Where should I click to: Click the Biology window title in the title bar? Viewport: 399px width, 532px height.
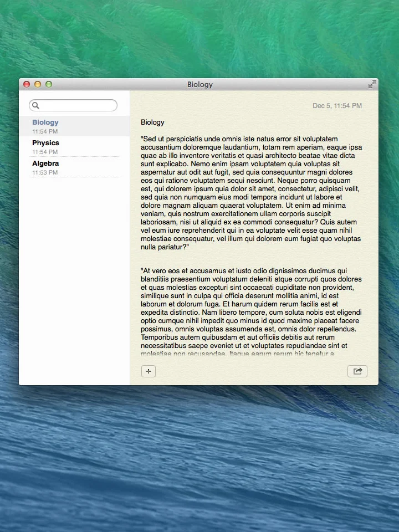(200, 84)
